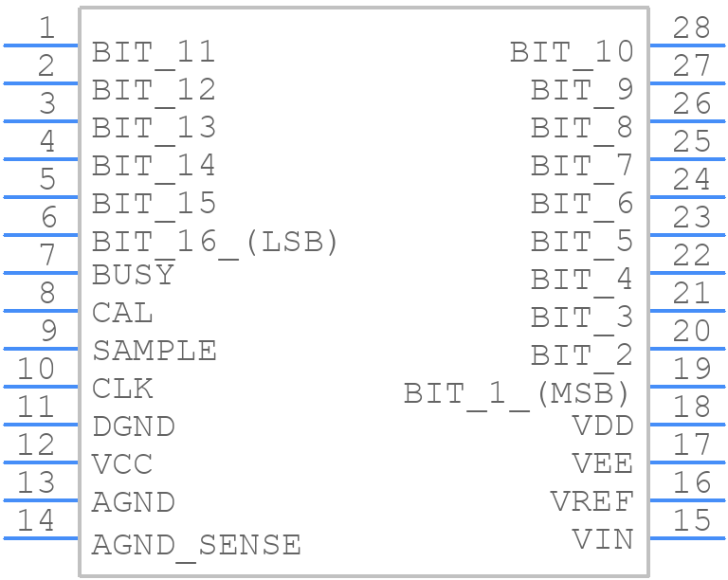This screenshot has height=580, width=728.
Task: Select the CLK pin label
Action: (122, 389)
